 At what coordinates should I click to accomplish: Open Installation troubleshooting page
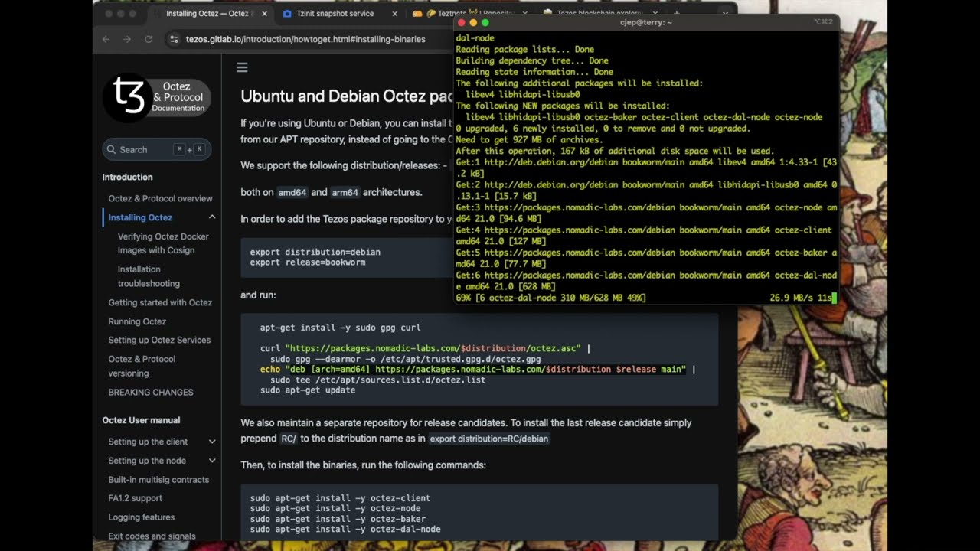point(149,276)
